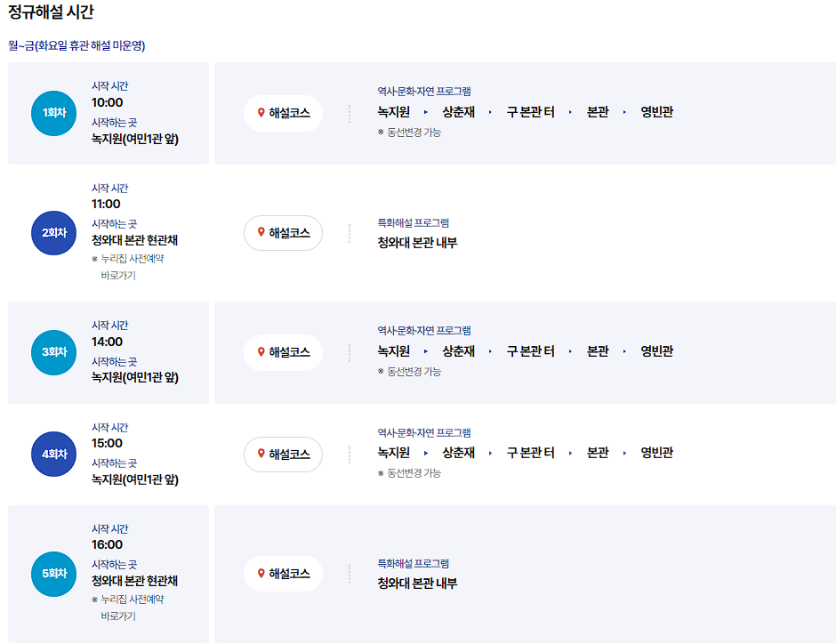This screenshot has width=836, height=644.
Task: Select the blue 1회차 circular badge
Action: pyautogui.click(x=53, y=113)
